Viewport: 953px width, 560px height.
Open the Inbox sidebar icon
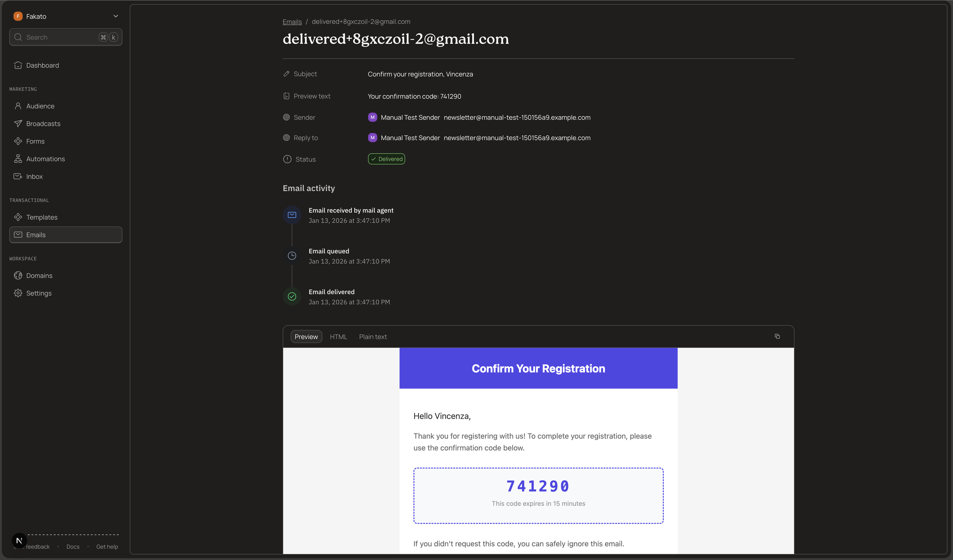(x=18, y=176)
